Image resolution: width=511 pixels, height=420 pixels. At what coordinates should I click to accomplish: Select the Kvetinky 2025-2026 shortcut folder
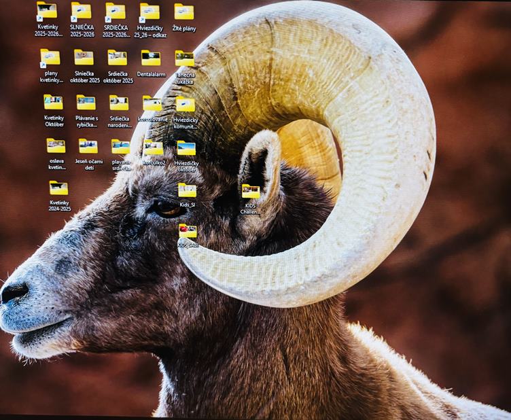point(48,12)
